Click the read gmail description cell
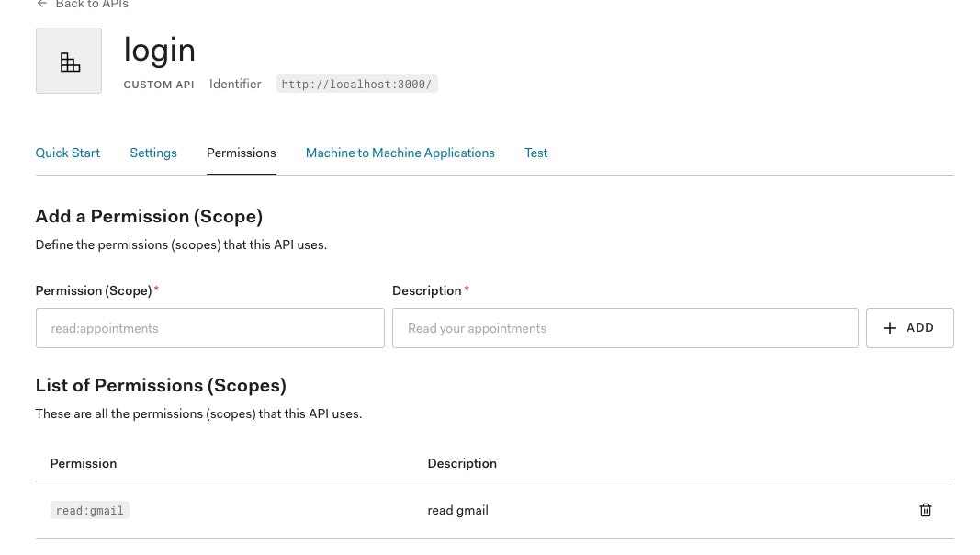 click(458, 511)
